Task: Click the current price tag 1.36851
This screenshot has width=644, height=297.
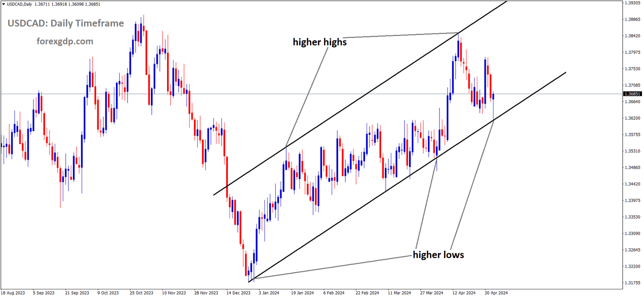Action: (x=632, y=94)
